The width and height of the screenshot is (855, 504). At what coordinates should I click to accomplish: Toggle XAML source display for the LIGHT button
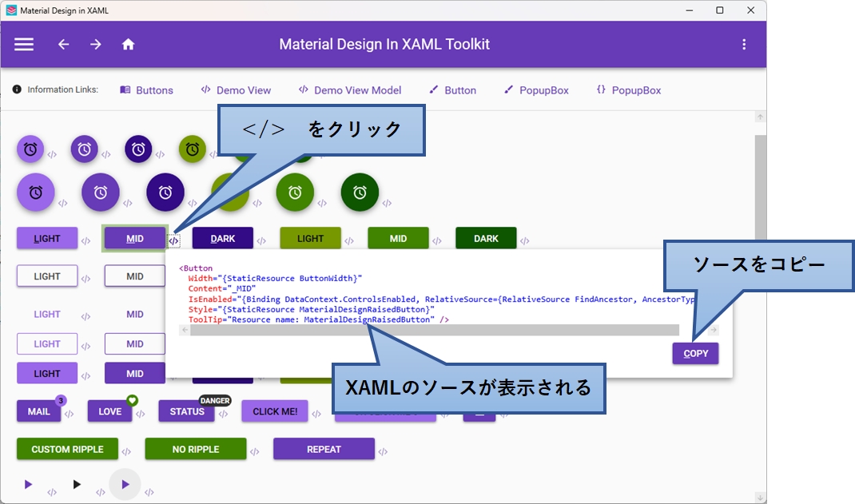[x=86, y=239]
